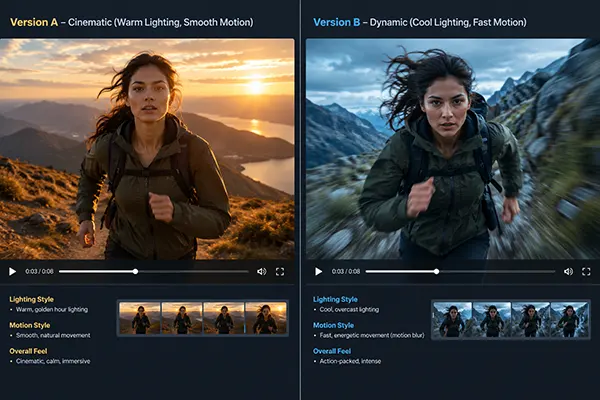Click the blue 'Version B' title label

[337, 22]
